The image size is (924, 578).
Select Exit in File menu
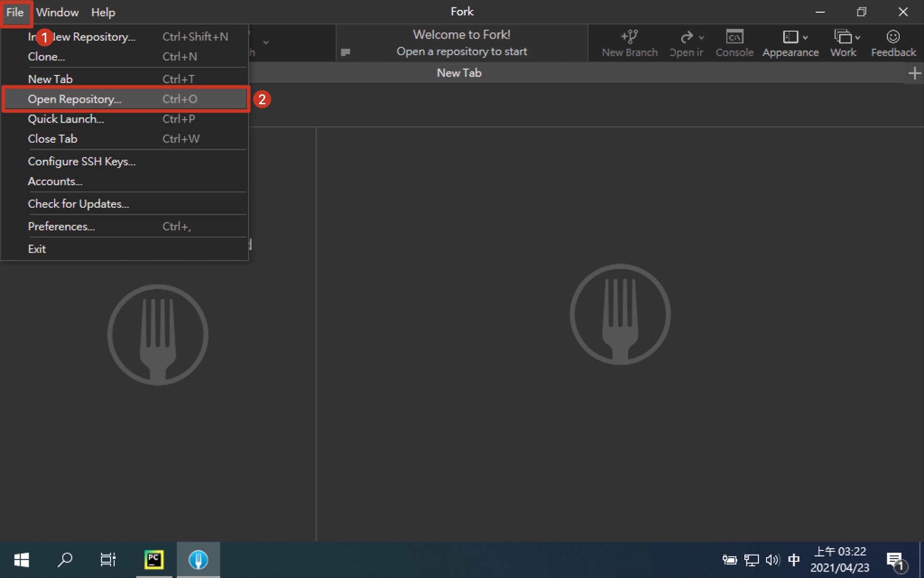click(x=124, y=249)
